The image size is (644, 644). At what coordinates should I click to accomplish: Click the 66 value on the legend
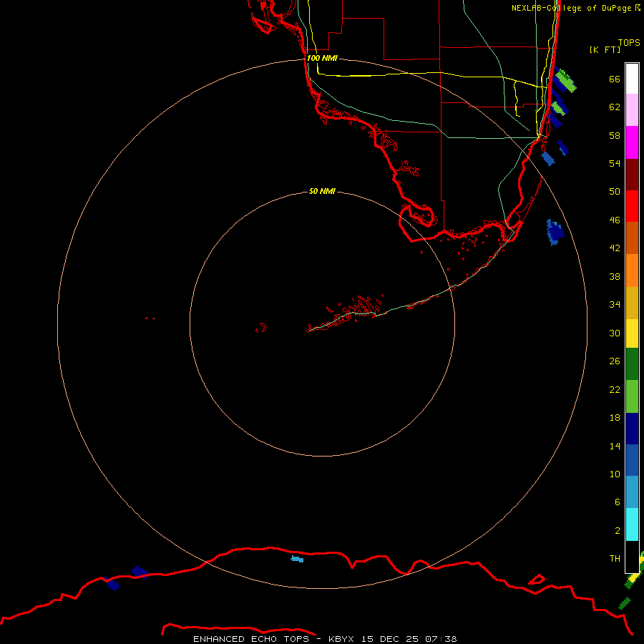[615, 79]
